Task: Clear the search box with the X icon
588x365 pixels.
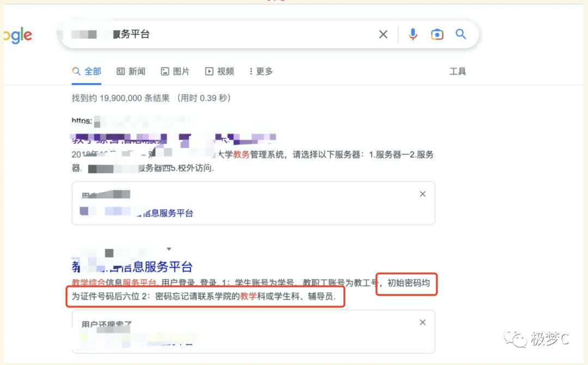Action: [x=383, y=34]
